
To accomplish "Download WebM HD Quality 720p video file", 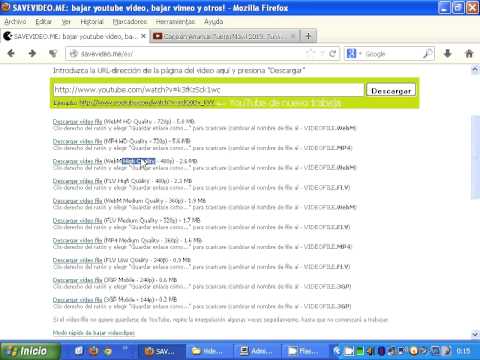I will (x=77, y=122).
